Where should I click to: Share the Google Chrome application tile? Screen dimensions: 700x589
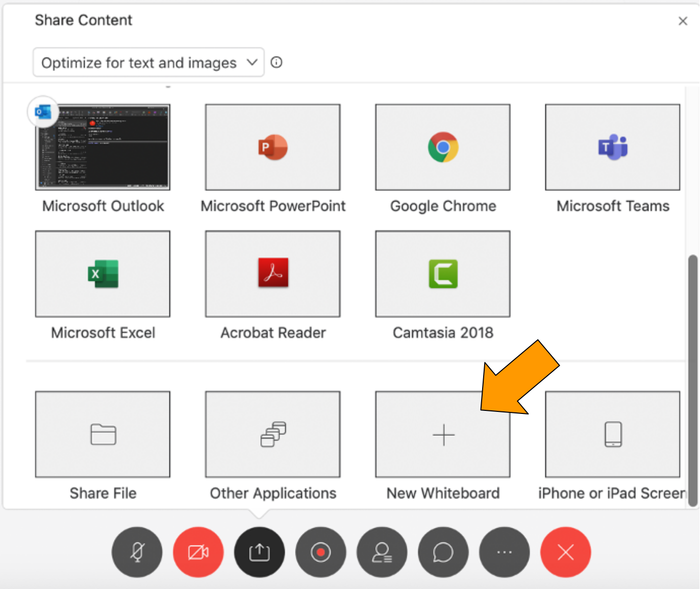click(443, 147)
